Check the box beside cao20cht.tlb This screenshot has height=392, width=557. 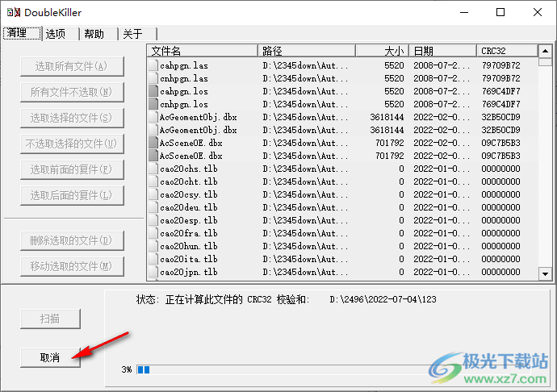coord(153,181)
